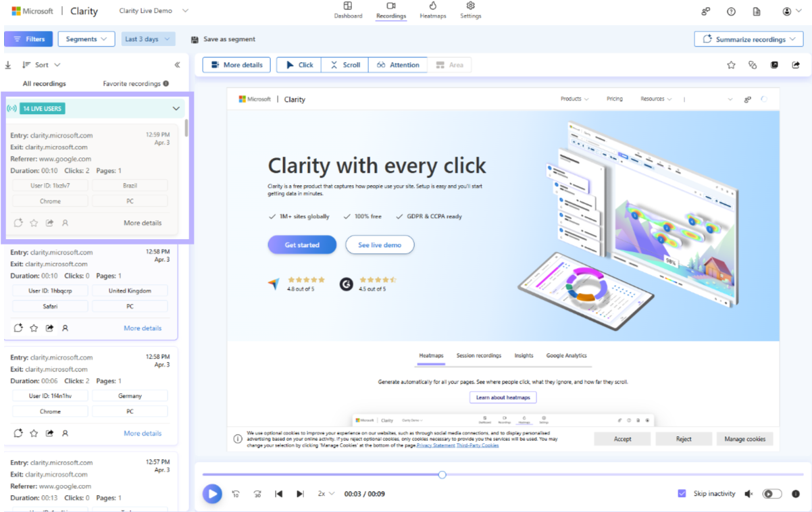Click the User ID 1f4n1hv tag

point(50,396)
